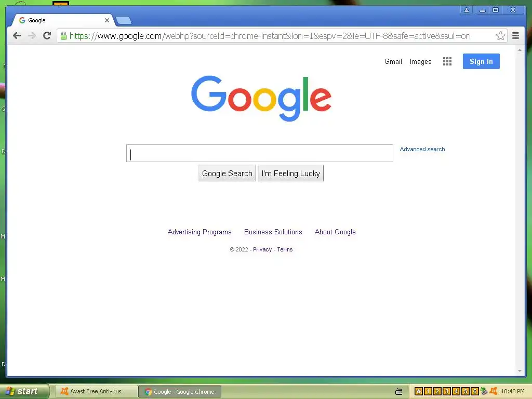Click the I'm Feeling Lucky button
The height and width of the screenshot is (399, 532).
291,174
